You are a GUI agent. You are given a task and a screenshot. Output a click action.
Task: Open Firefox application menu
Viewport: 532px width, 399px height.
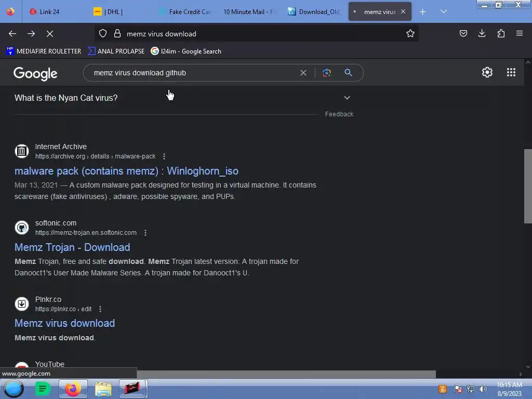click(519, 33)
